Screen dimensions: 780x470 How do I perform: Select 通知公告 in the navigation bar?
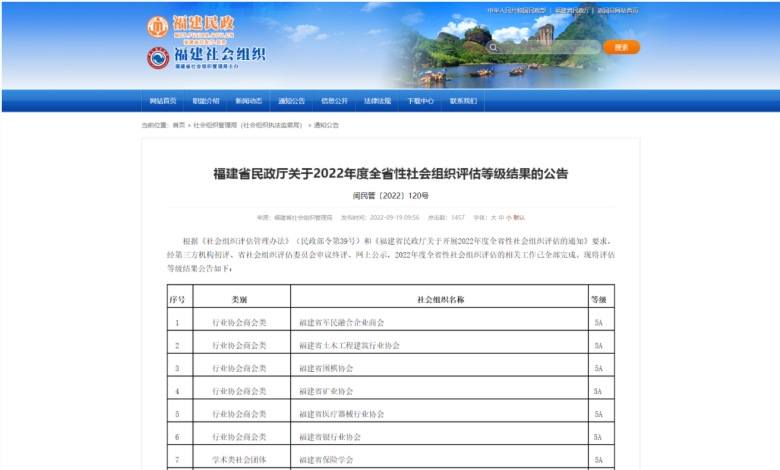[292, 101]
